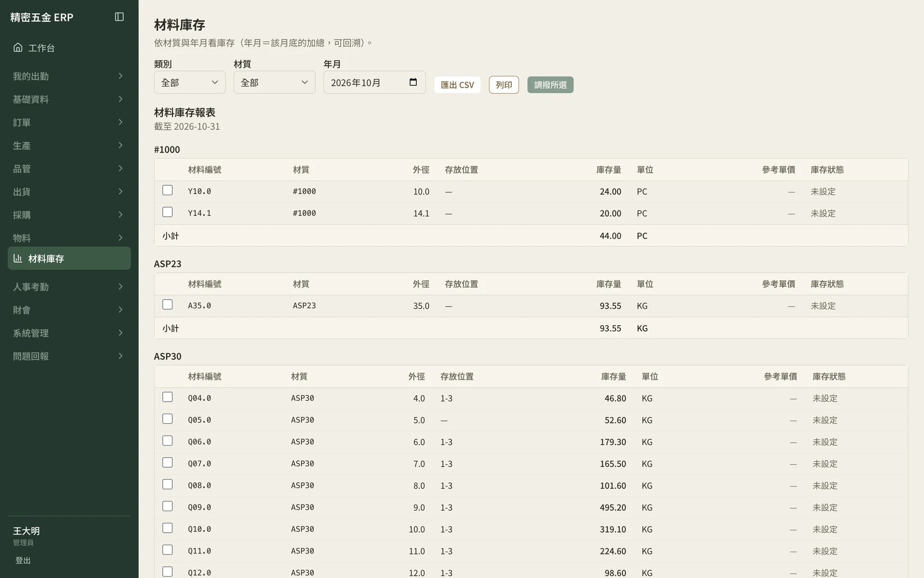Click the 1-3 location in Q04.0 row
Screen dimensions: 924x578
pyautogui.click(x=446, y=398)
